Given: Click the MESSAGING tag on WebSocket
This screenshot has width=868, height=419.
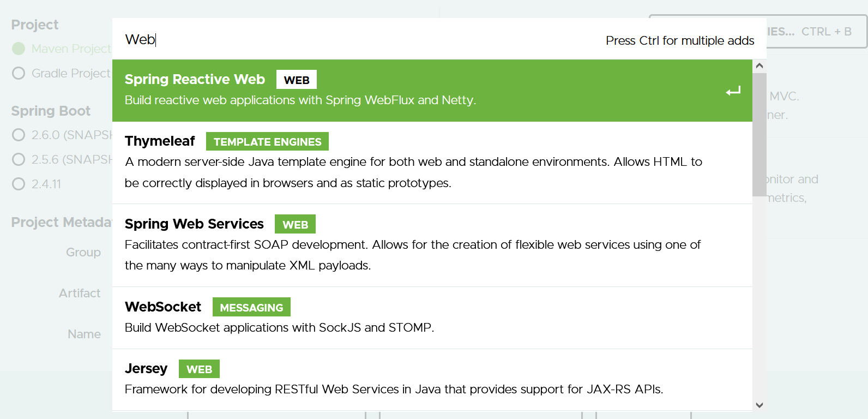Looking at the screenshot, I should 251,307.
